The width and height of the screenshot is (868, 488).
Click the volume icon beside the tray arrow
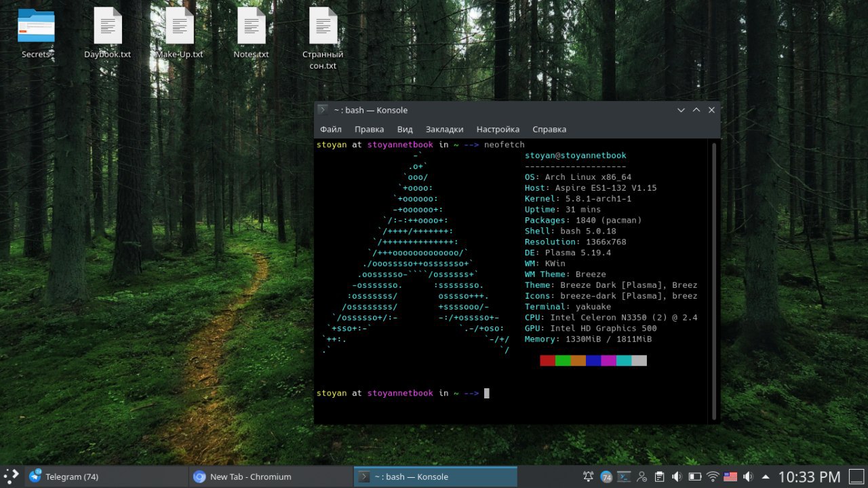748,476
